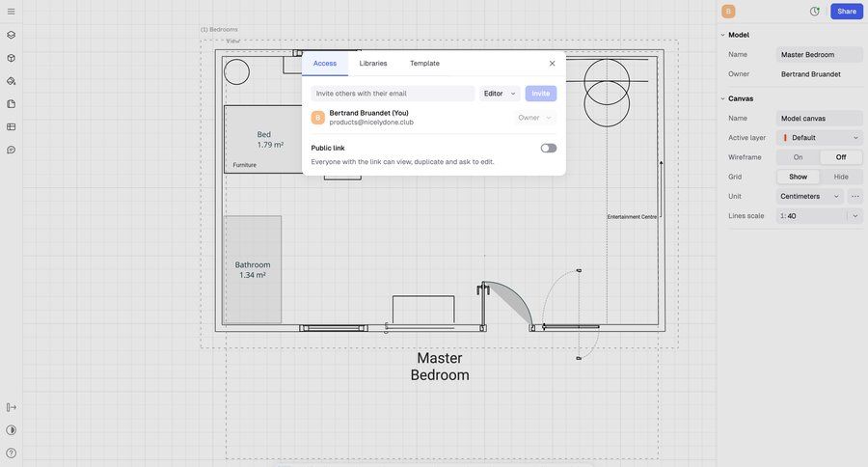Toggle dark mode contrast icon
This screenshot has height=467, width=868.
point(11,430)
